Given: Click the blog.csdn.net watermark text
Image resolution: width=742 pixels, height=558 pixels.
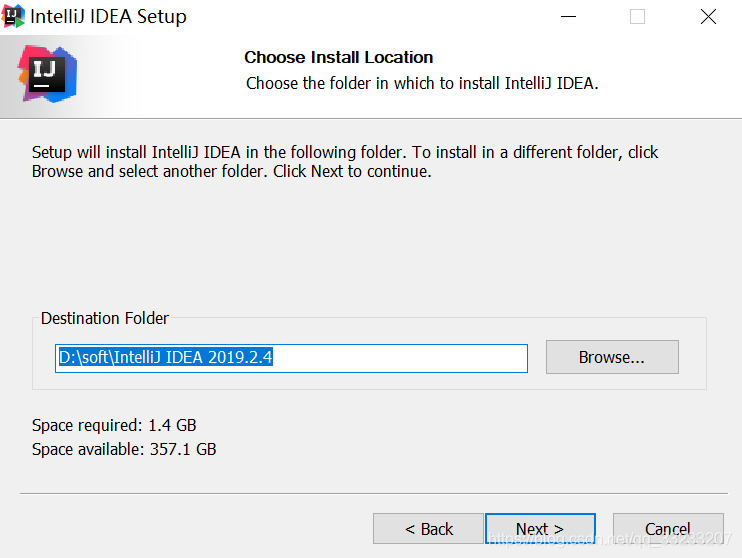Looking at the screenshot, I should [610, 539].
